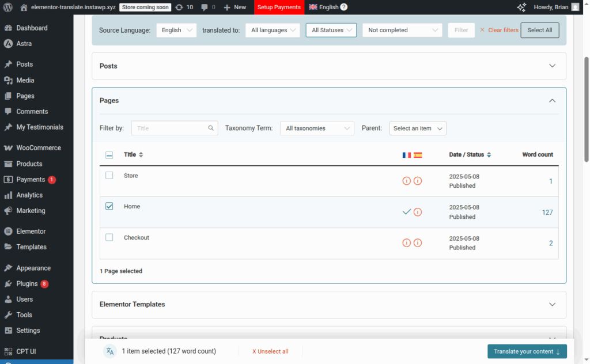Check the Checkout page checkbox
The image size is (590, 364).
(109, 237)
